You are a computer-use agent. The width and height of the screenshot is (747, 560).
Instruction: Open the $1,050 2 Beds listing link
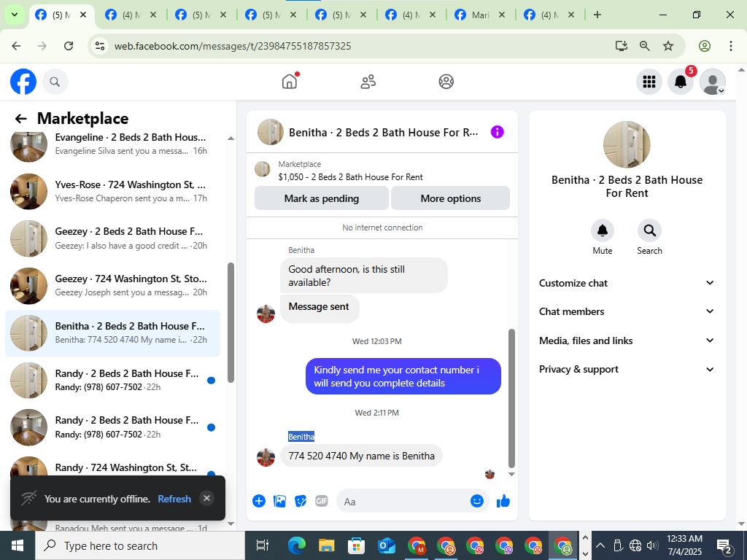click(350, 176)
